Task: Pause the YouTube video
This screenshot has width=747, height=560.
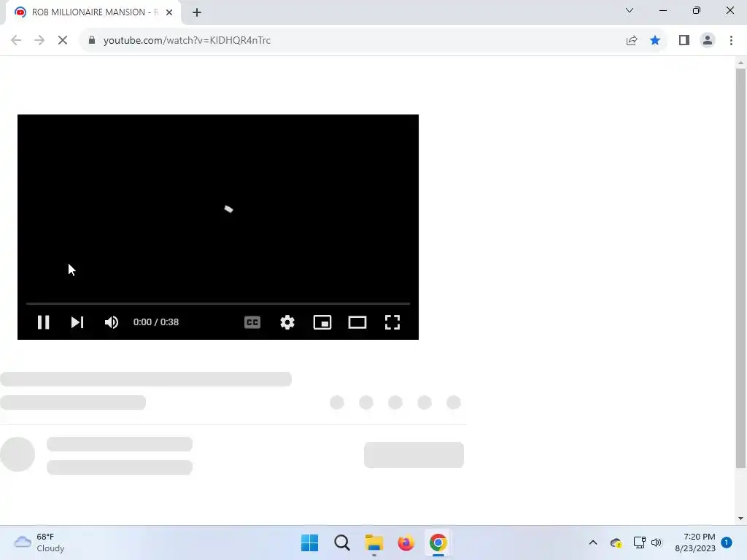Action: tap(43, 322)
